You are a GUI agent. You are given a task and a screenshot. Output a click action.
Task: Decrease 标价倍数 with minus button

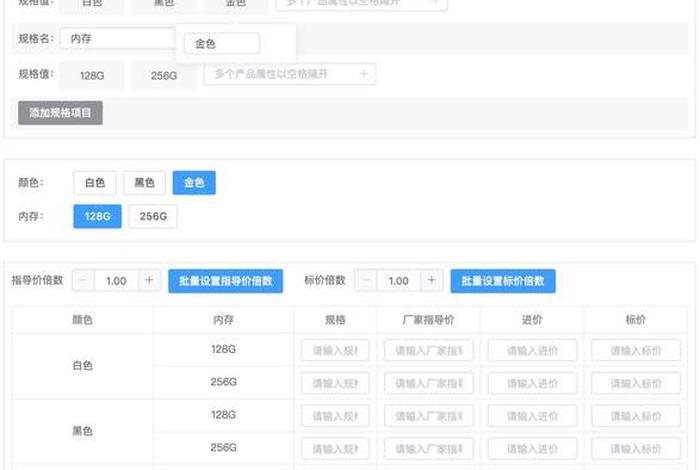click(366, 281)
